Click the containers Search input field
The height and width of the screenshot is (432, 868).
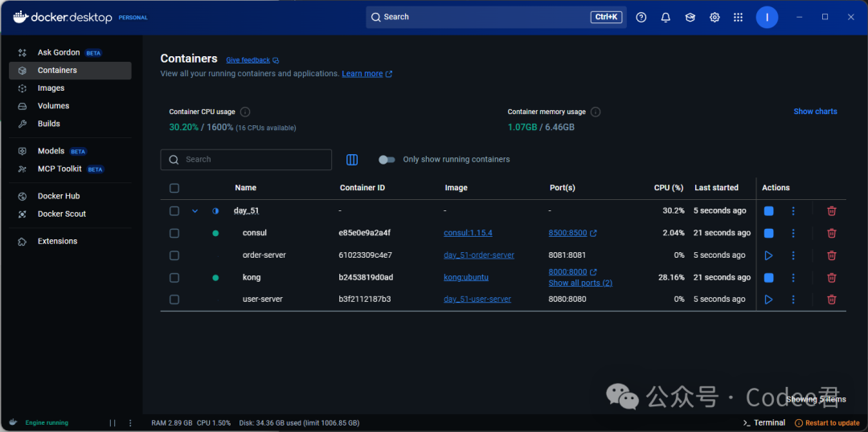(x=246, y=159)
